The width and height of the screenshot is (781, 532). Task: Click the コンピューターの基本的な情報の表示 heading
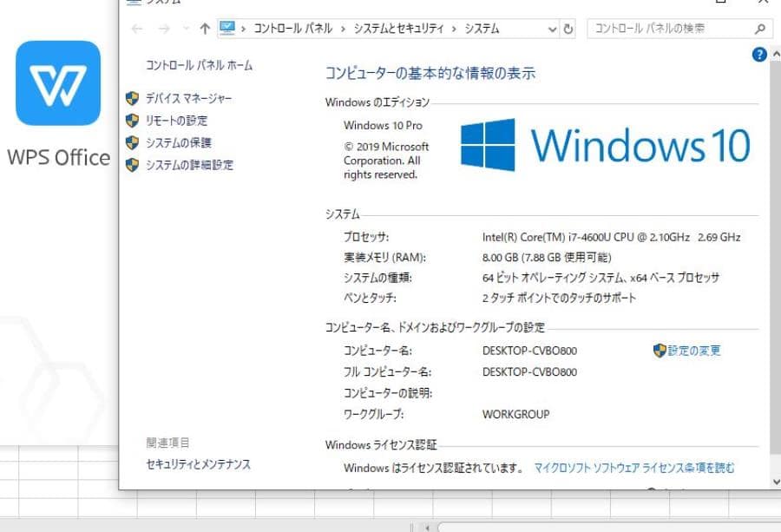pos(430,73)
